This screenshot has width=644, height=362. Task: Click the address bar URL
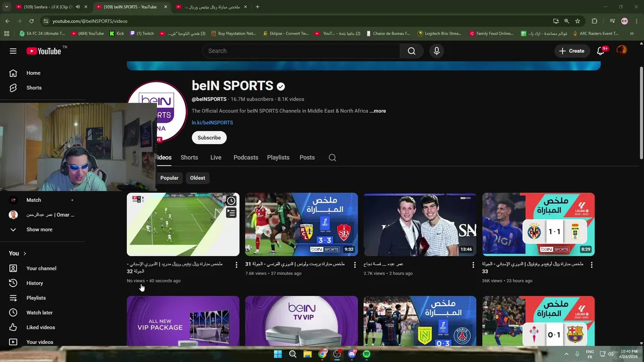pos(90,21)
